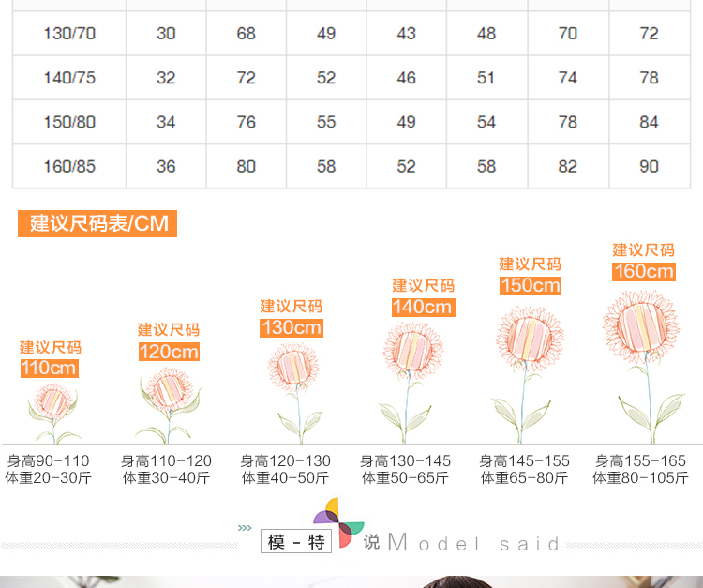
Task: Click the 建议尺码表/CM orange header
Action: click(97, 223)
